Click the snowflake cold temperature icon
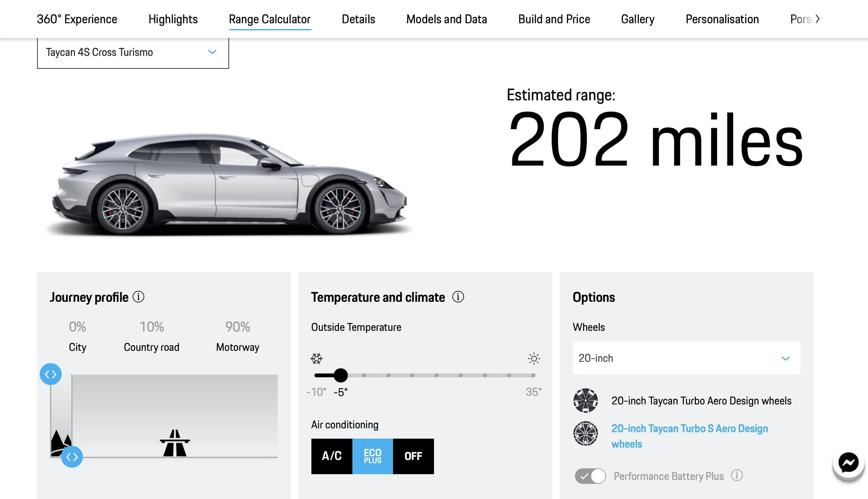The image size is (868, 499). [x=317, y=359]
